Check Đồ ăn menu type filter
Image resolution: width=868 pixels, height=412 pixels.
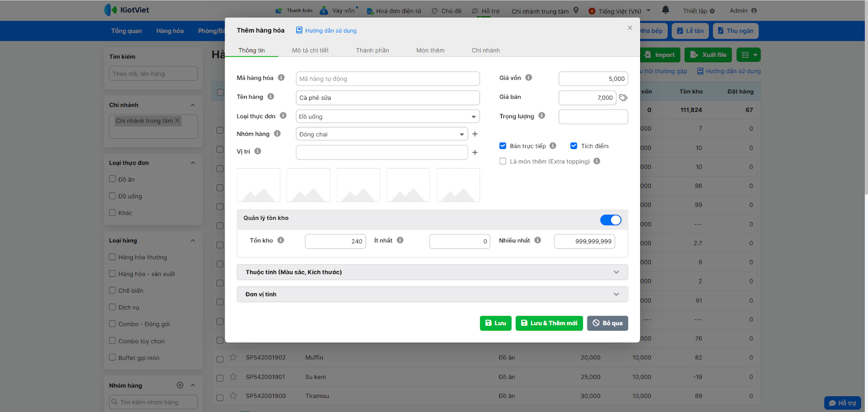112,179
